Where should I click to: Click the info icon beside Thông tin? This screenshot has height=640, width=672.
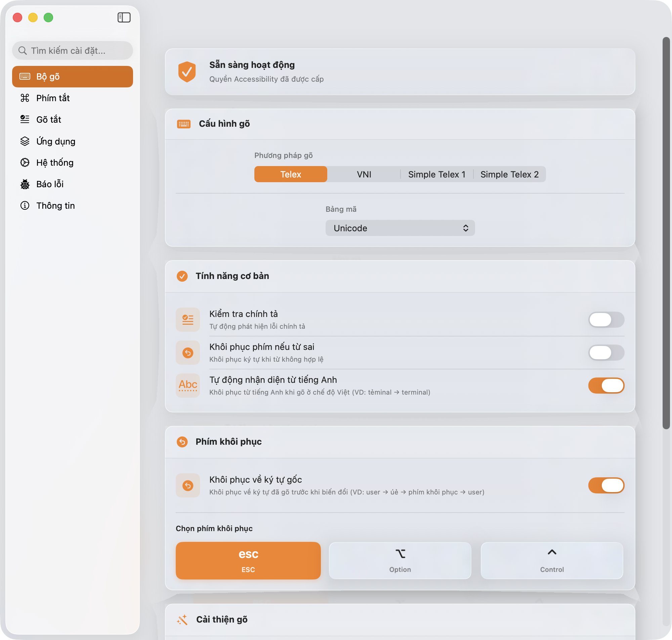[25, 205]
